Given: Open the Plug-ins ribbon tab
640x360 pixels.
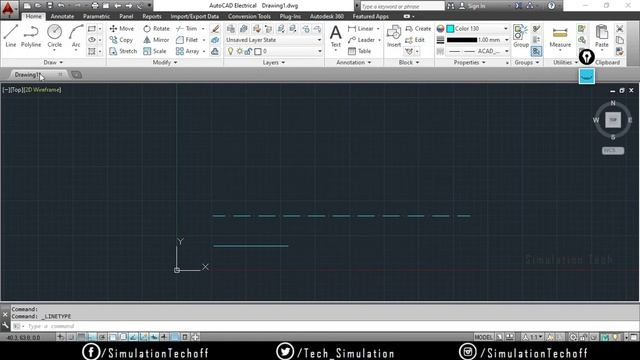Looking at the screenshot, I should [290, 16].
